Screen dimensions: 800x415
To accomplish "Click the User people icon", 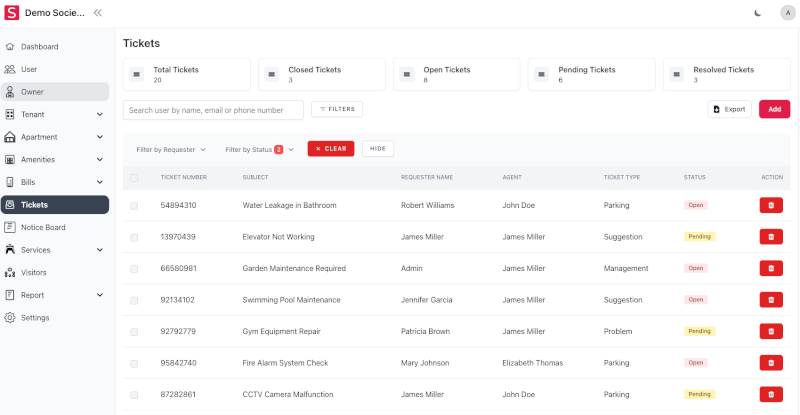I will [x=10, y=69].
